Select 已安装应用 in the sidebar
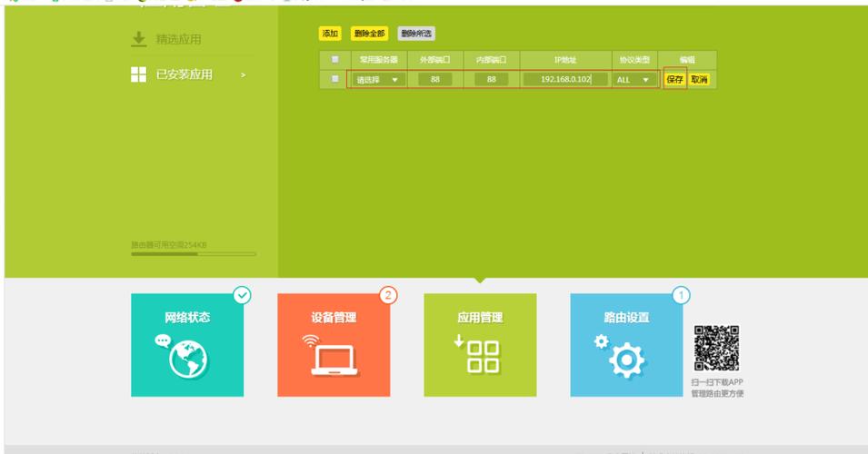This screenshot has height=454, width=868. coord(185,74)
